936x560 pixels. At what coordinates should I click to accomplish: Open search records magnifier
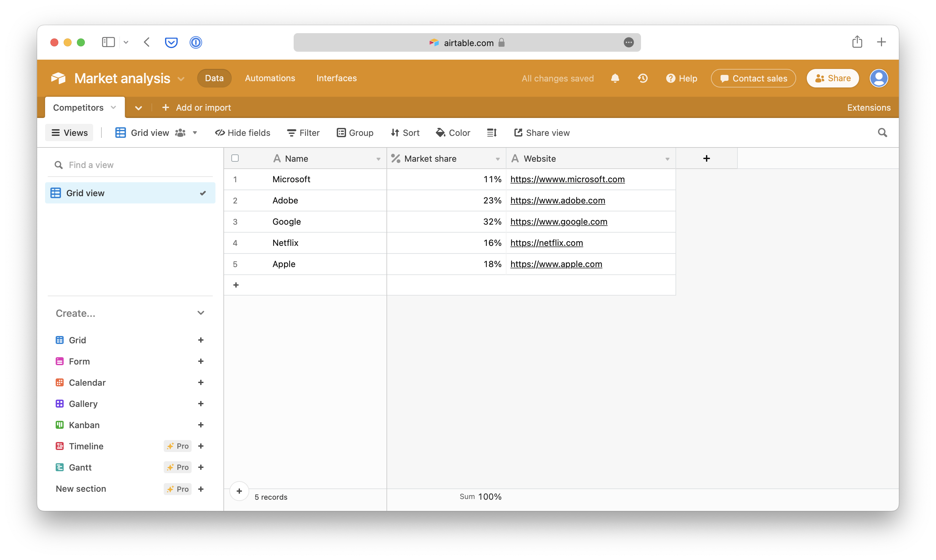(882, 133)
